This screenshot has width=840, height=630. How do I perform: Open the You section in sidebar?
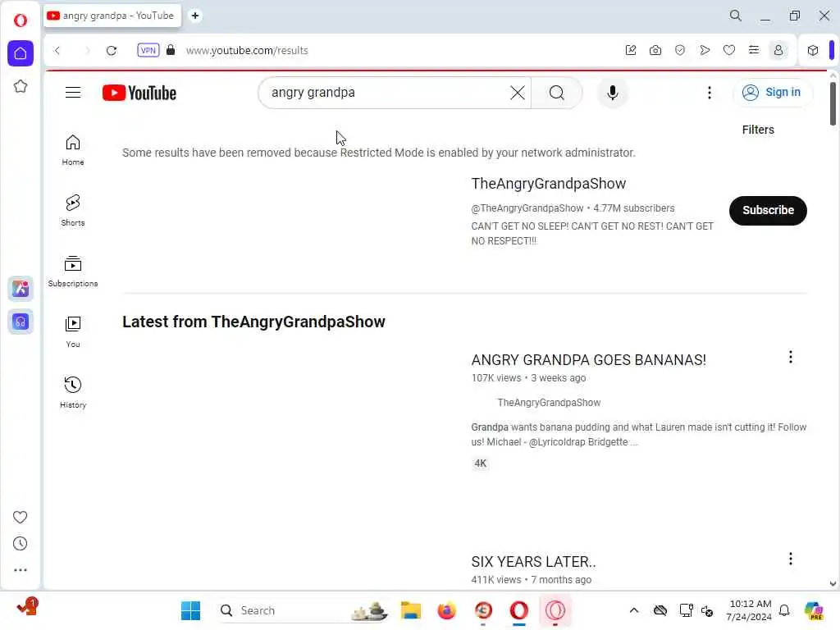click(73, 332)
